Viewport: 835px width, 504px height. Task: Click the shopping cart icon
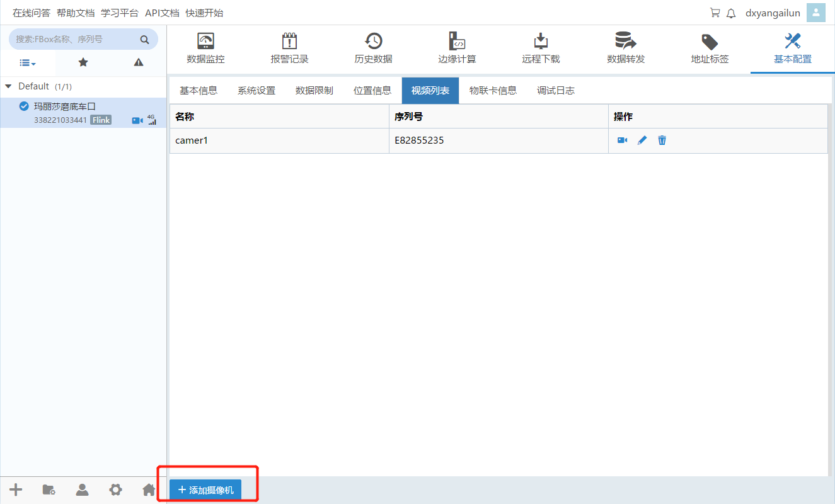tap(715, 13)
